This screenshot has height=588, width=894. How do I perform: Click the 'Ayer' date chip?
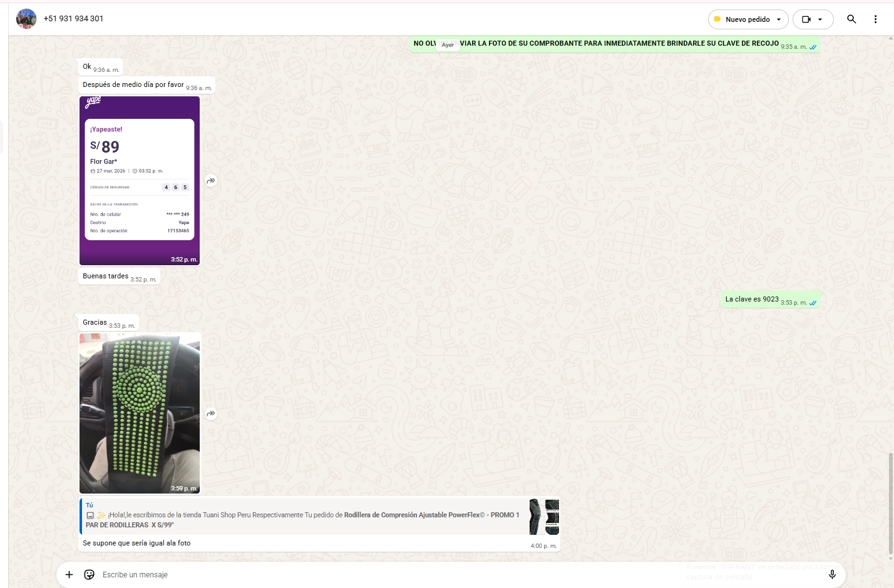(x=448, y=45)
